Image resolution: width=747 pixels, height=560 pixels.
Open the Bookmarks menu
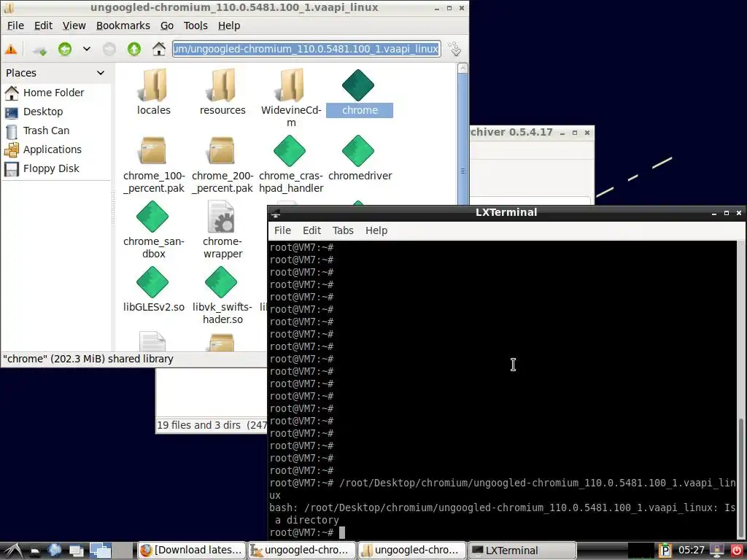pos(123,26)
